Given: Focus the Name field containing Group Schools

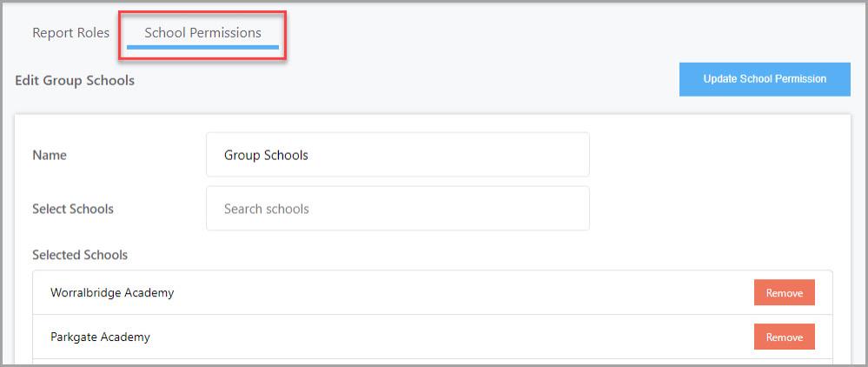Looking at the screenshot, I should 397,155.
